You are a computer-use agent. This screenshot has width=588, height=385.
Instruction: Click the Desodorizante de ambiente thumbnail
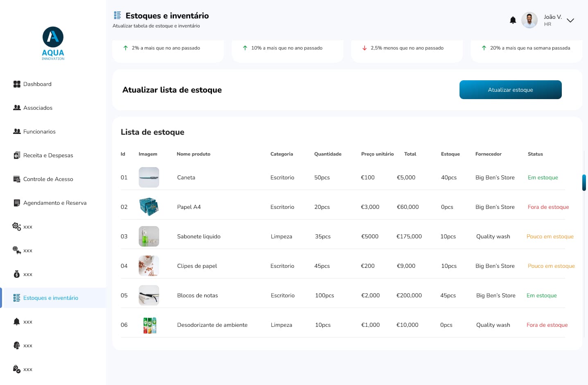pyautogui.click(x=149, y=325)
